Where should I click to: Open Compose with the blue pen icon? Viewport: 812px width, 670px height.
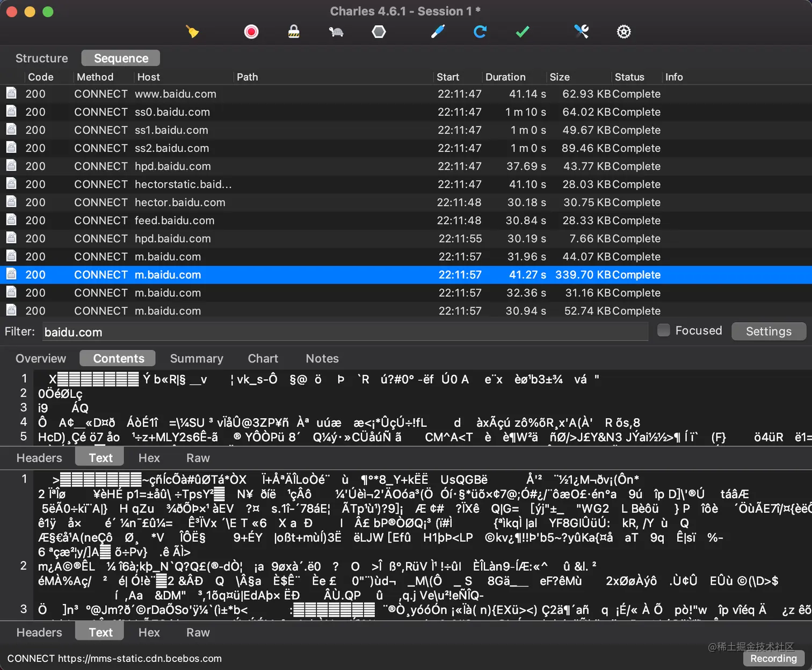click(438, 32)
